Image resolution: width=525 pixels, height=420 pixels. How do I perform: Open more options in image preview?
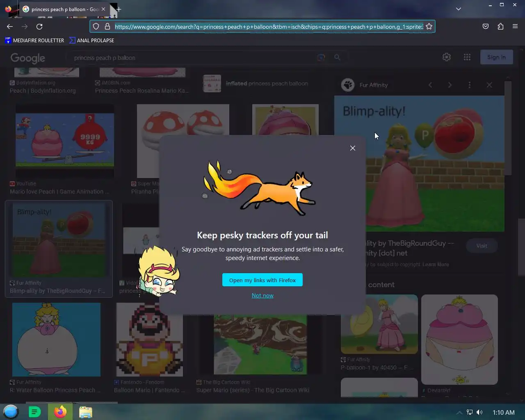(470, 85)
